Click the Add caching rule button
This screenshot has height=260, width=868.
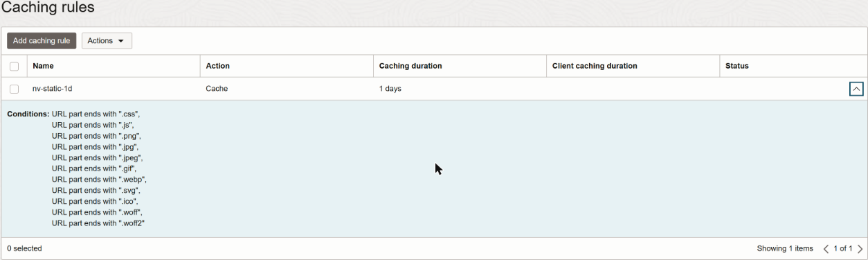click(x=42, y=41)
